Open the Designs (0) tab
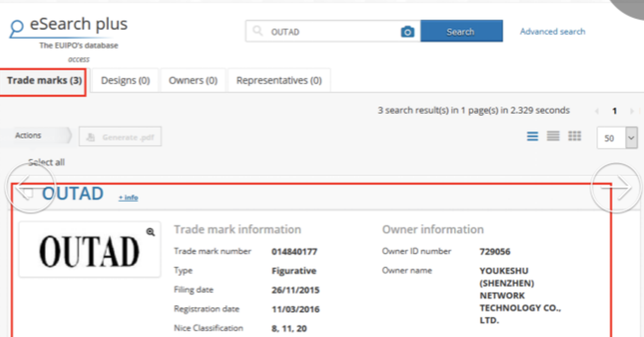Image resolution: width=644 pixels, height=337 pixels. (125, 81)
